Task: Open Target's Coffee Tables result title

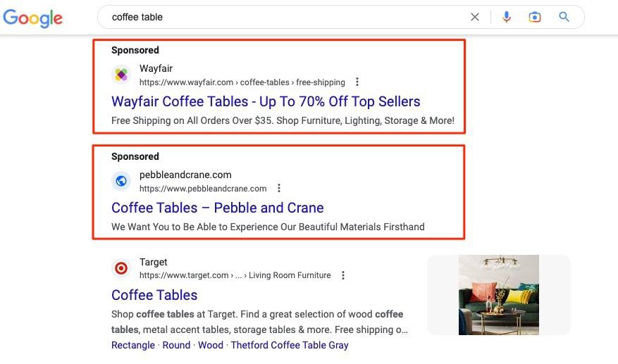Action: pyautogui.click(x=154, y=295)
